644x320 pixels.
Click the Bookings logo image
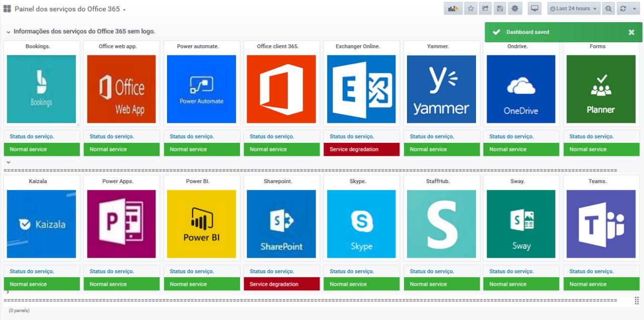tap(41, 89)
